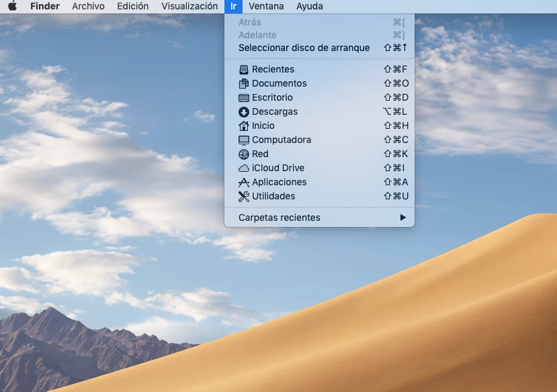Viewport: 557px width, 392px height.
Task: Open the Finder menu
Action: pyautogui.click(x=45, y=6)
